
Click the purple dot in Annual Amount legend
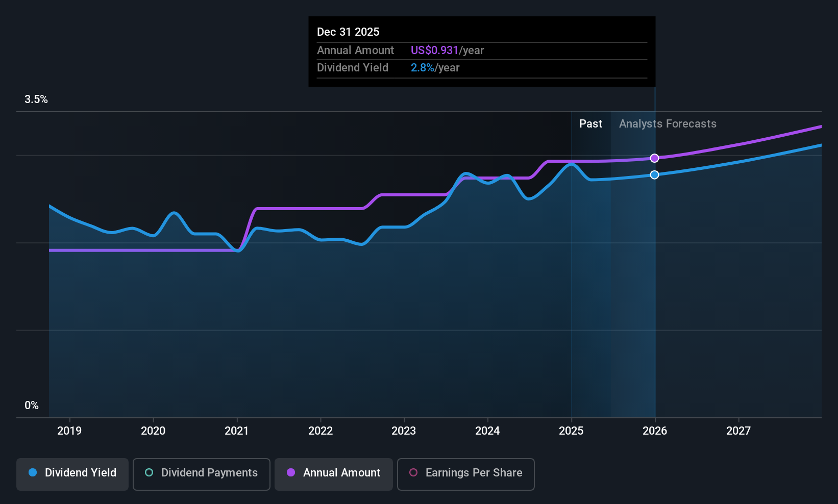pos(291,472)
